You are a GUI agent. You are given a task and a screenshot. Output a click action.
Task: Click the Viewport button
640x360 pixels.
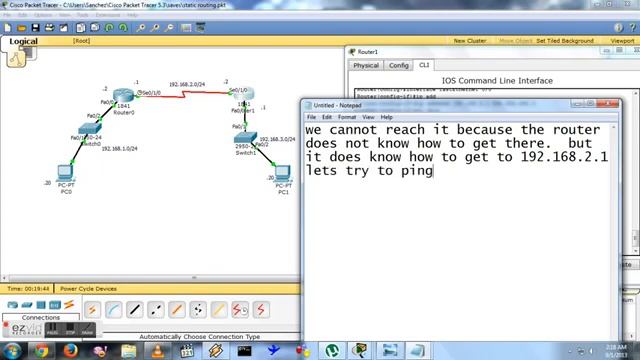click(x=622, y=41)
